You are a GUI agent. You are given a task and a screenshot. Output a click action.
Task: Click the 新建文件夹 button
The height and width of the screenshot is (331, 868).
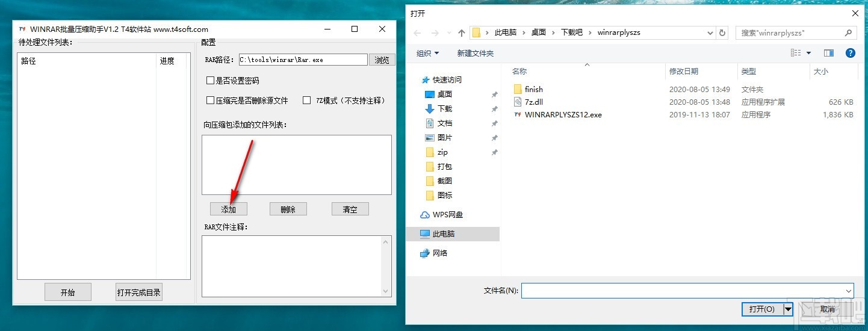[475, 54]
